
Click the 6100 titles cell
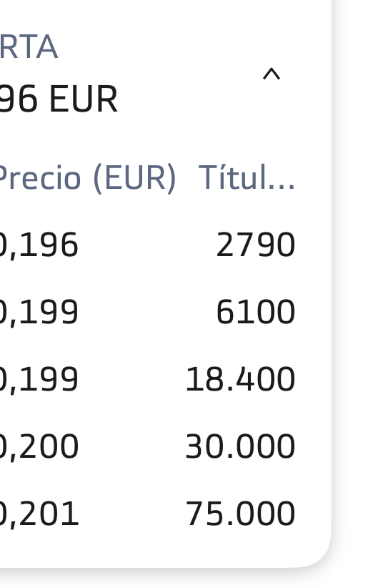[256, 312]
